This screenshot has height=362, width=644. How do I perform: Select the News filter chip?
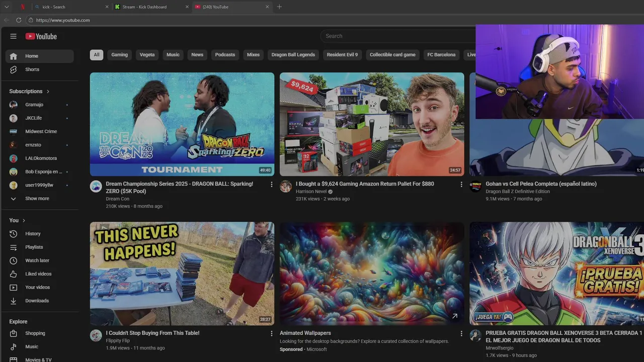tap(197, 55)
